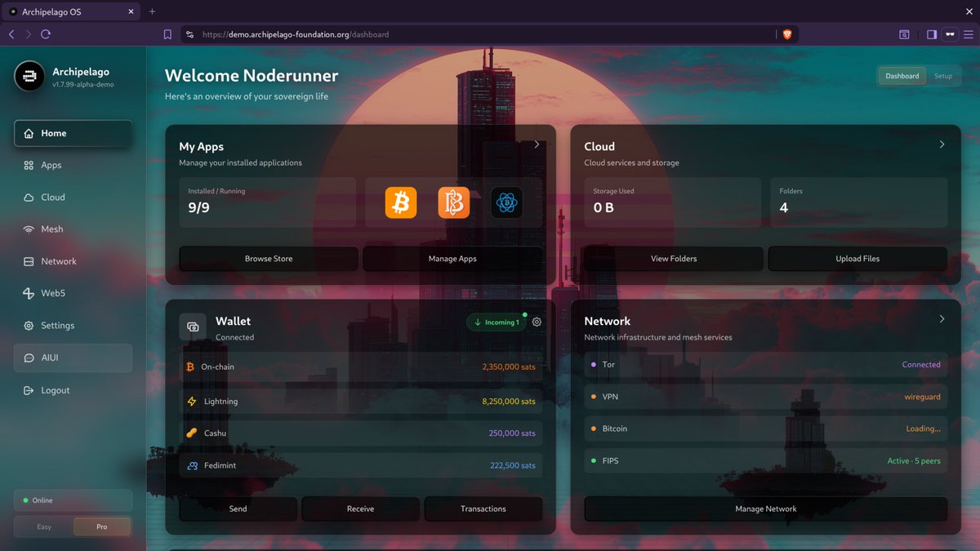Image resolution: width=980 pixels, height=551 pixels.
Task: Click the Settings gear icon in sidebar
Action: [x=29, y=326]
